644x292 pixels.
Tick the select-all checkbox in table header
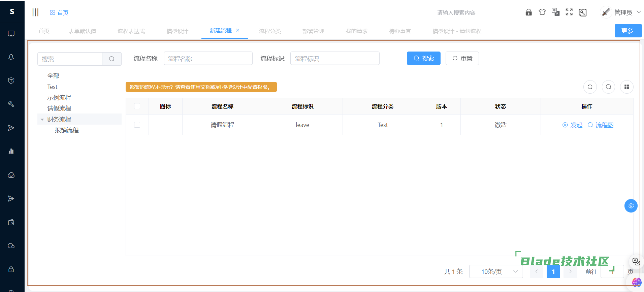(x=137, y=106)
